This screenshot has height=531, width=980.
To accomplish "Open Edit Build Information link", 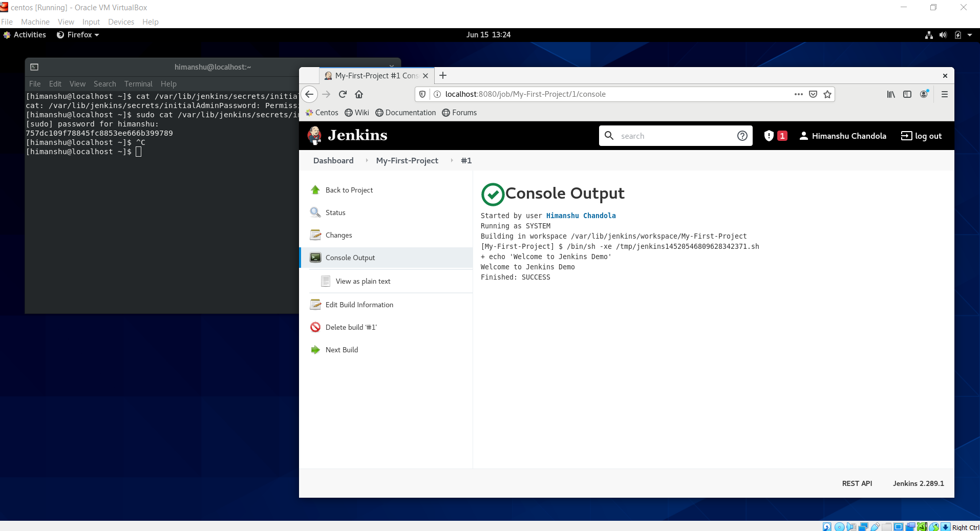I will click(359, 305).
